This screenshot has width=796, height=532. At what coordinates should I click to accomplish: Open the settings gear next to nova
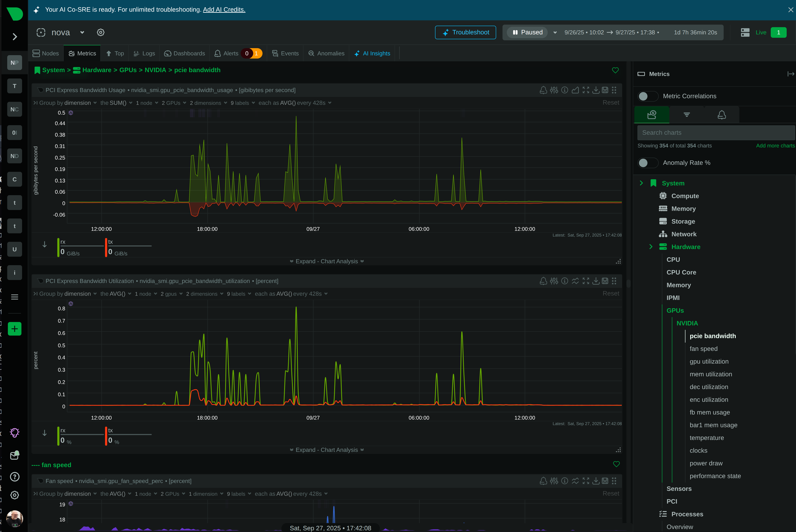[100, 32]
